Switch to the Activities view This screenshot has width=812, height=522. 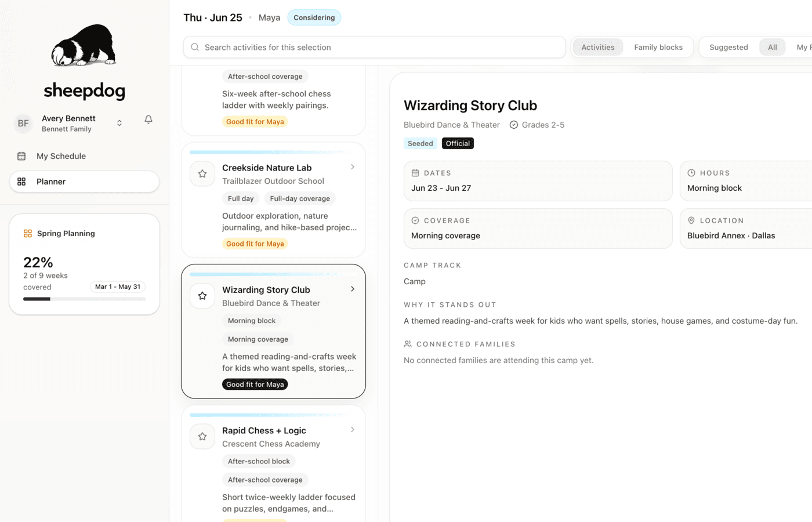(x=598, y=47)
